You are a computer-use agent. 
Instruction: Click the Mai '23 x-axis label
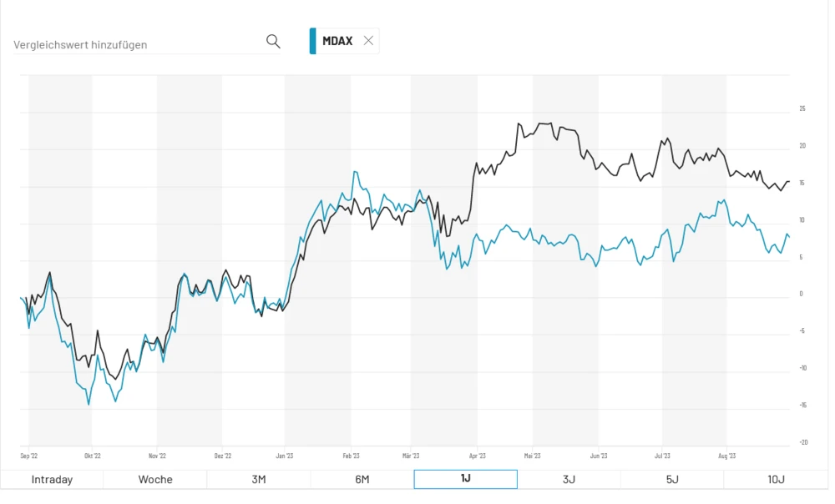click(532, 456)
